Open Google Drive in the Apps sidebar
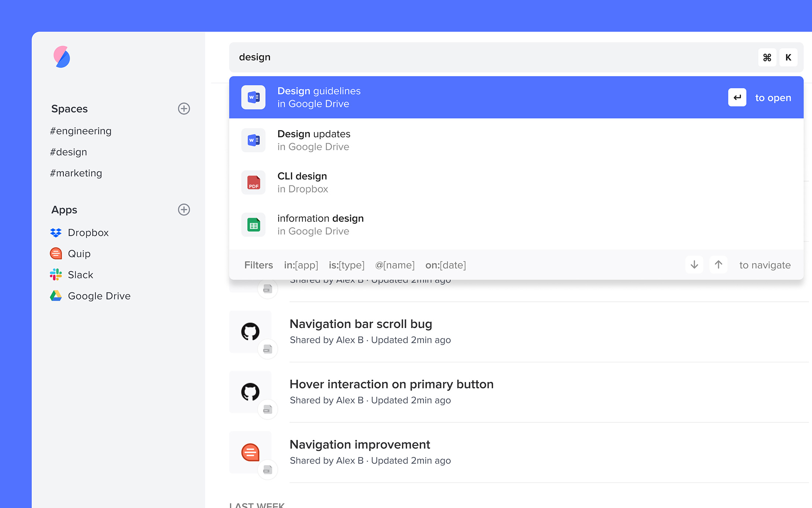 tap(99, 296)
